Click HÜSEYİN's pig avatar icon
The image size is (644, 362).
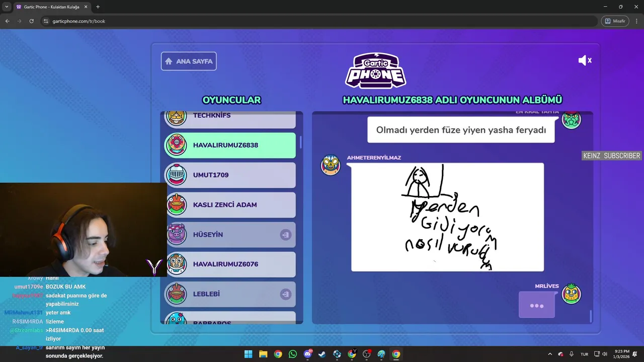click(x=177, y=234)
